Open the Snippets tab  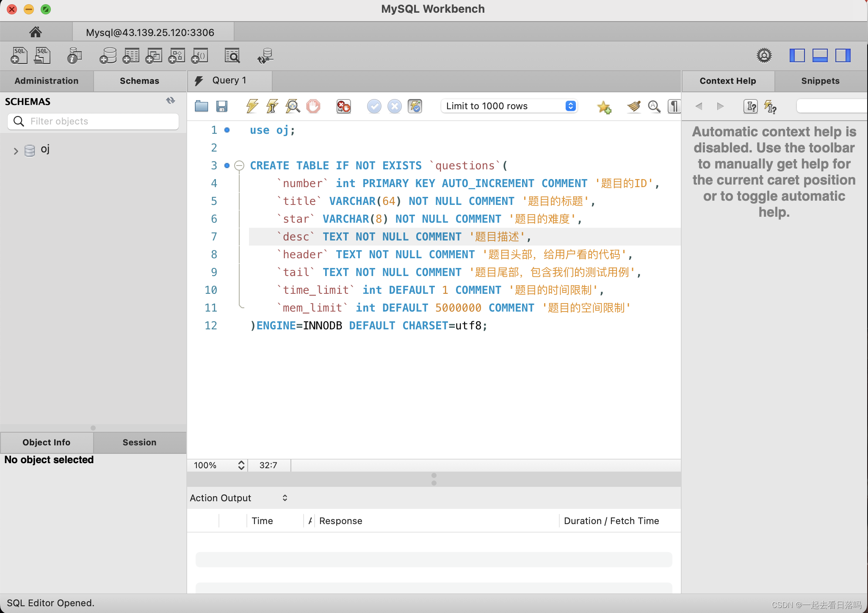(820, 81)
